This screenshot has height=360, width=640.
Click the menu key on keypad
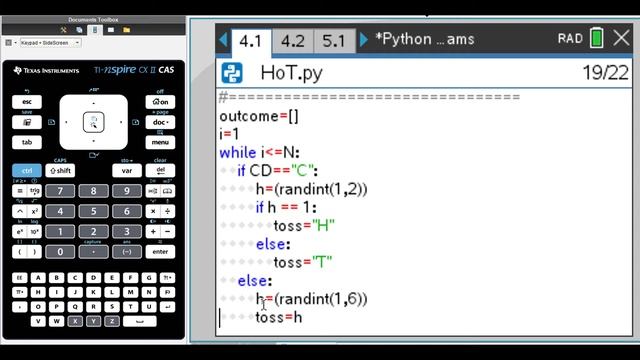coord(160,142)
